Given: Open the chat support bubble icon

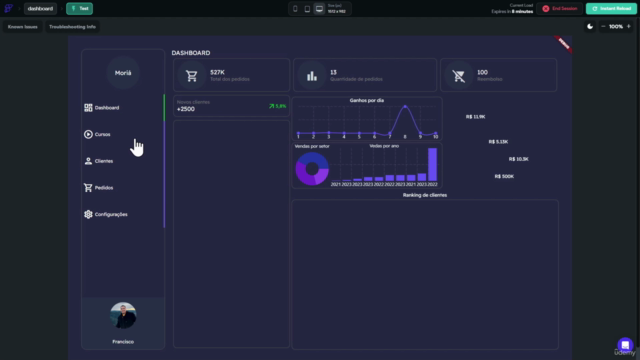Looking at the screenshot, I should click(625, 345).
